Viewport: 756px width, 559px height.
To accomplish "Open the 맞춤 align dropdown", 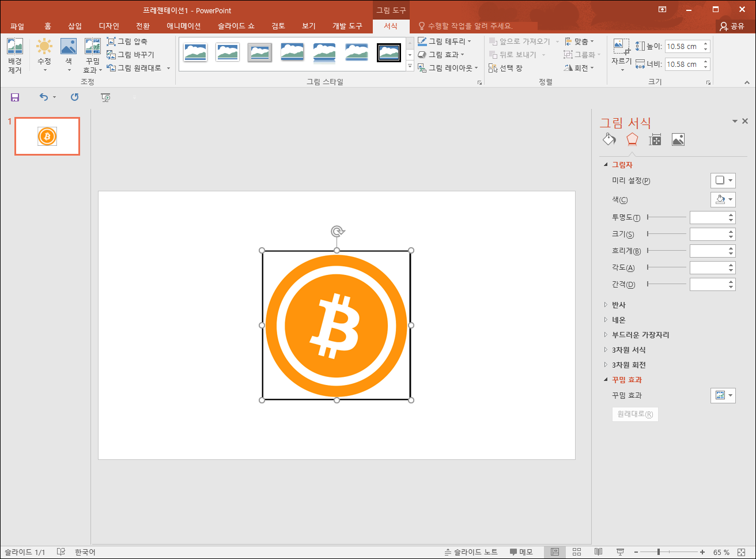I will [x=579, y=41].
